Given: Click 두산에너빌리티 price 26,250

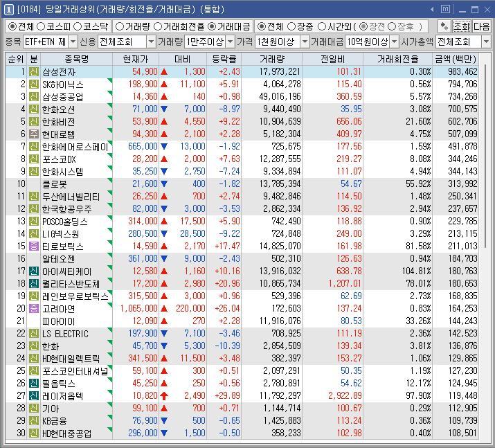Looking at the screenshot, I should click(145, 197).
